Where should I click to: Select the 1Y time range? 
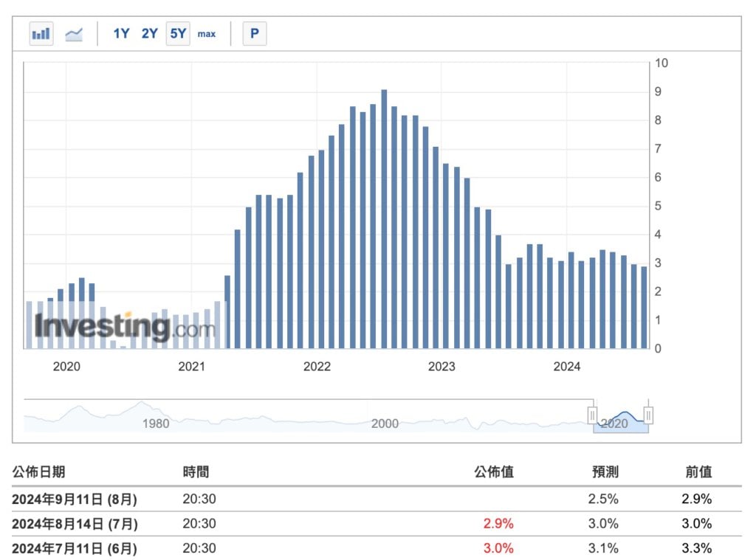pyautogui.click(x=121, y=33)
